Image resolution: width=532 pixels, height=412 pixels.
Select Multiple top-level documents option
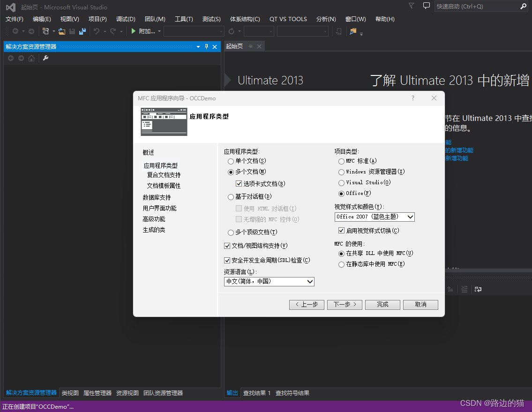tap(231, 232)
